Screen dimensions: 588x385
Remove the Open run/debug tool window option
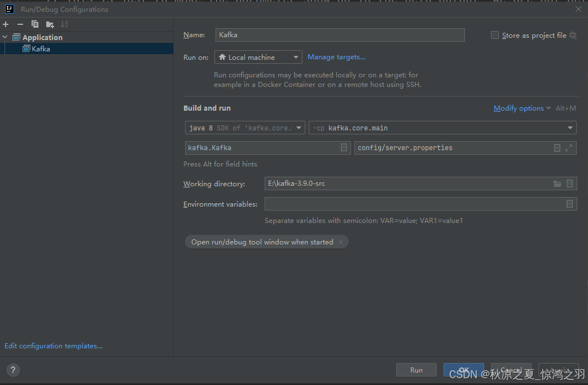(x=340, y=242)
